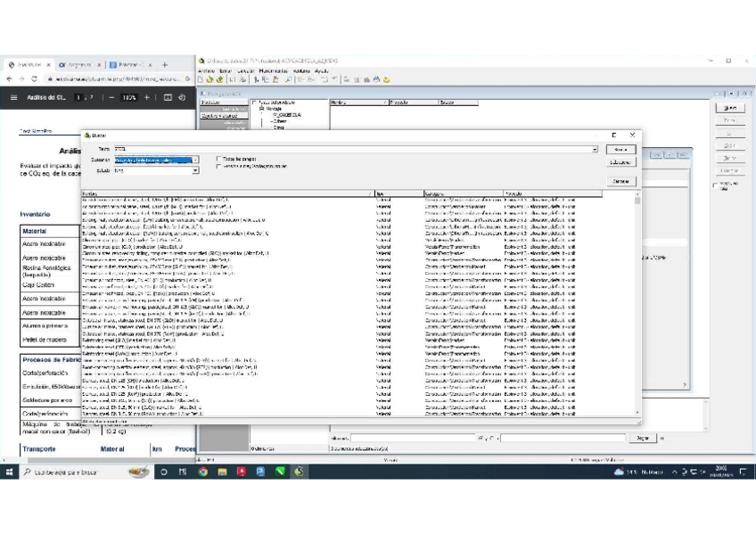
Task: Open the PDF viewer sidebar menu icon
Action: point(13,97)
